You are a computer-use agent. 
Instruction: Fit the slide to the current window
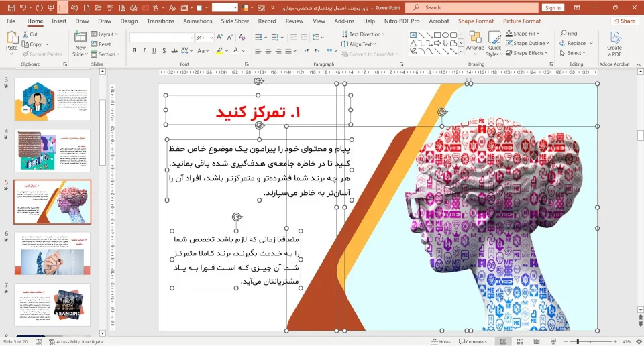639,341
